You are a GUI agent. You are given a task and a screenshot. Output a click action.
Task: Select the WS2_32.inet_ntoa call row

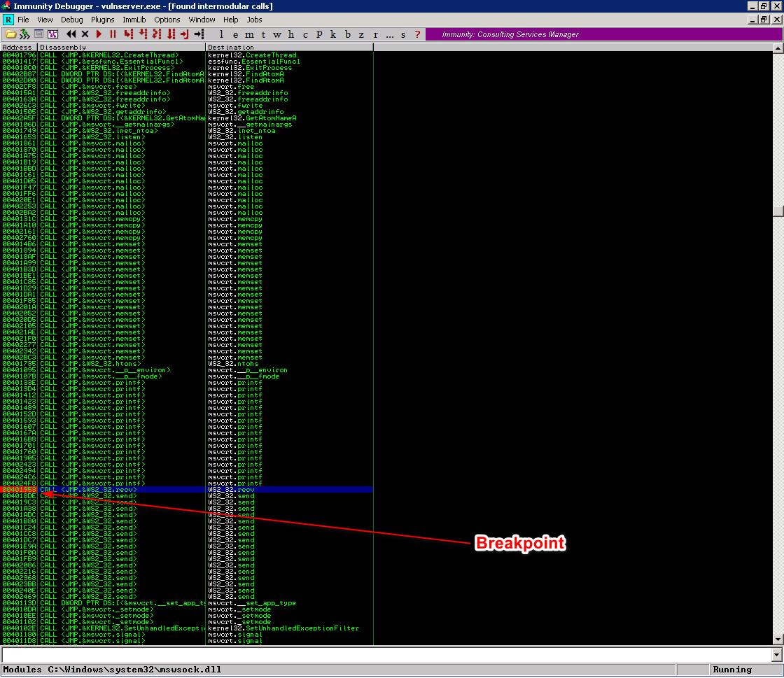pos(186,130)
